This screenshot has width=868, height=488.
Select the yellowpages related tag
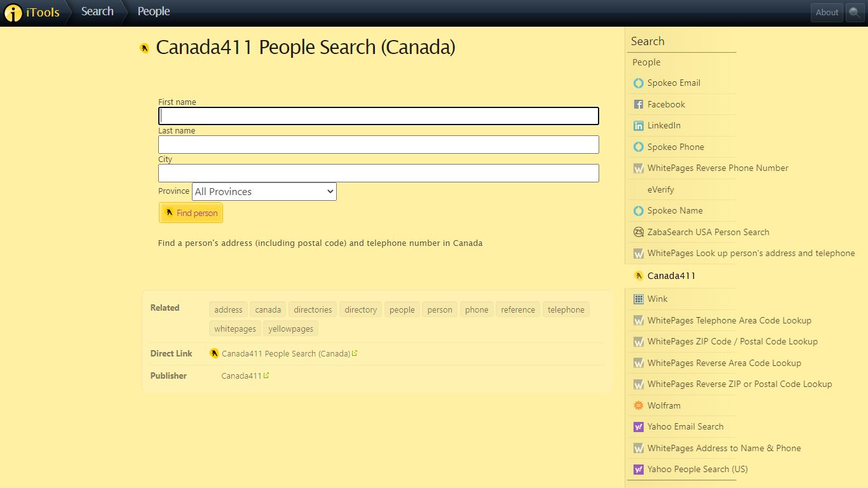291,329
